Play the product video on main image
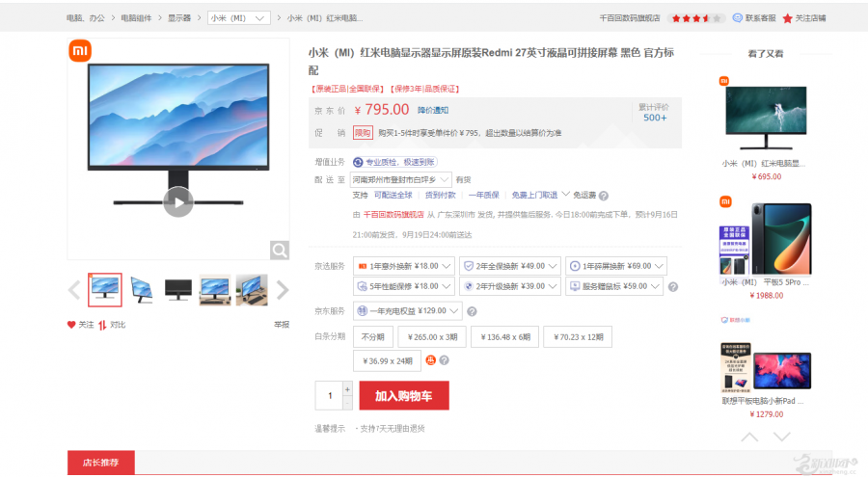The height and width of the screenshot is (477, 868). click(178, 202)
